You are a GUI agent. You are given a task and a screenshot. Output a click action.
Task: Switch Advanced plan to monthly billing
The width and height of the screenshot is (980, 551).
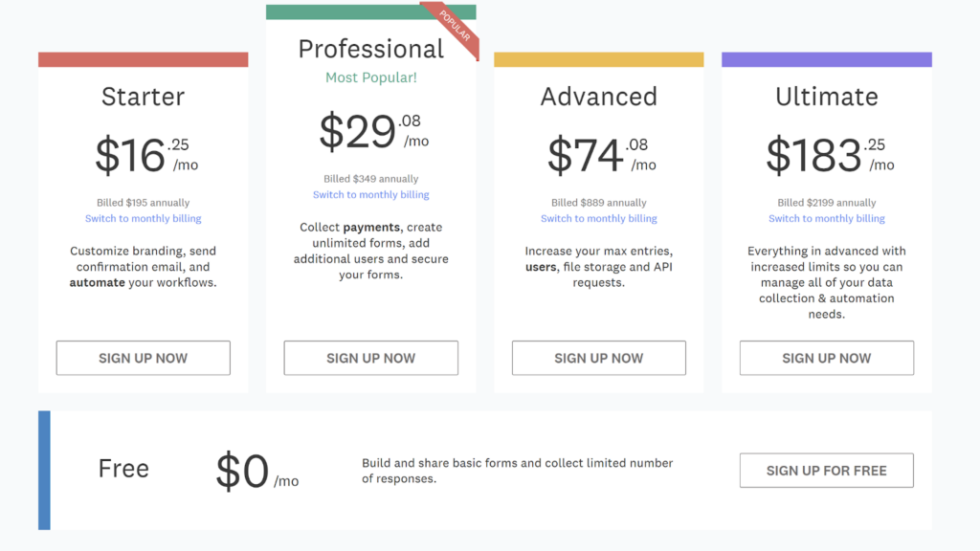coord(599,219)
